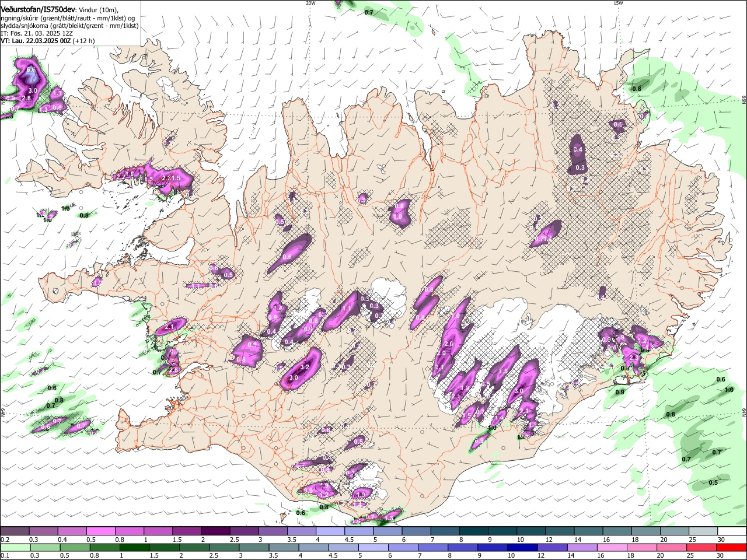Click the 'slydda/snjókoma' description line in header
Screen dimensions: 747x560
pos(69,26)
